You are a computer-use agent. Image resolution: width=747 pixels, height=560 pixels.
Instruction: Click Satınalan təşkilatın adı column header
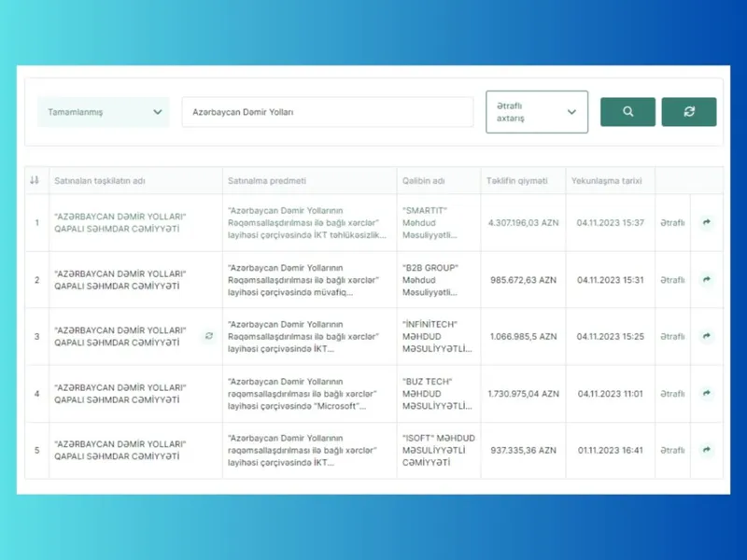coord(100,180)
